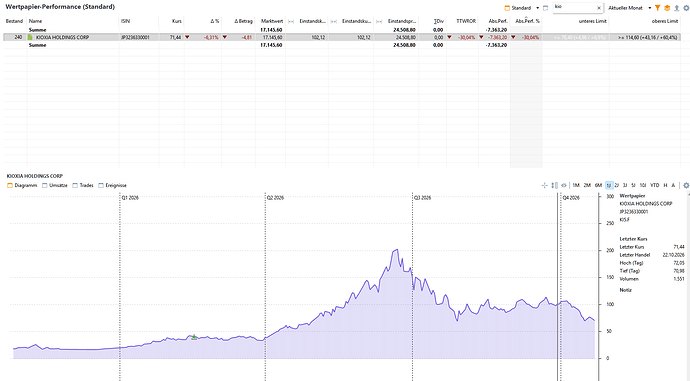This screenshot has height=381, width=690.
Task: Click the orange filter funnel icon
Action: 657,8
